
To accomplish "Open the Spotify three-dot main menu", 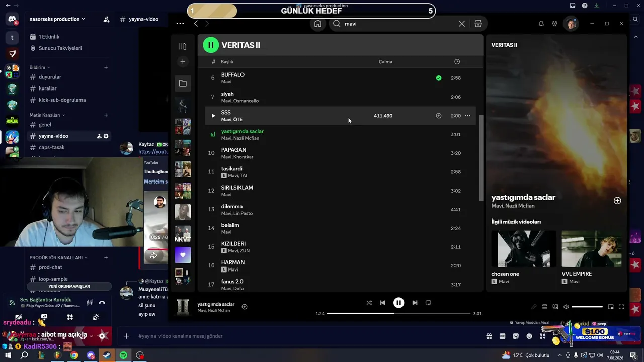I will pos(180,24).
